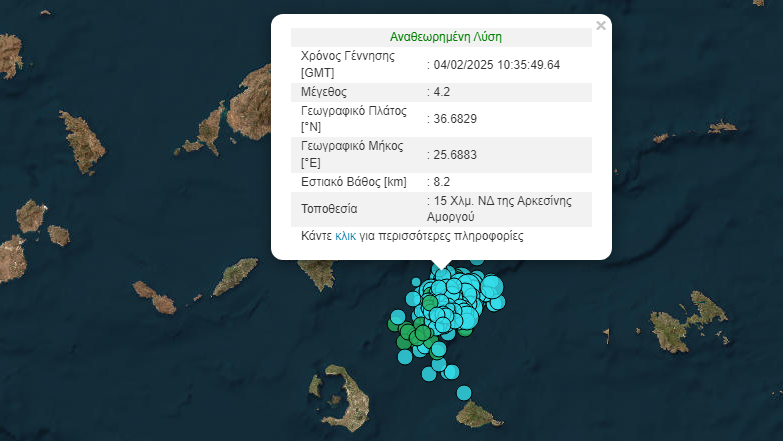Image resolution: width=783 pixels, height=441 pixels.
Task: Select the cyan marker directly under the popup pointer
Action: pyautogui.click(x=442, y=275)
